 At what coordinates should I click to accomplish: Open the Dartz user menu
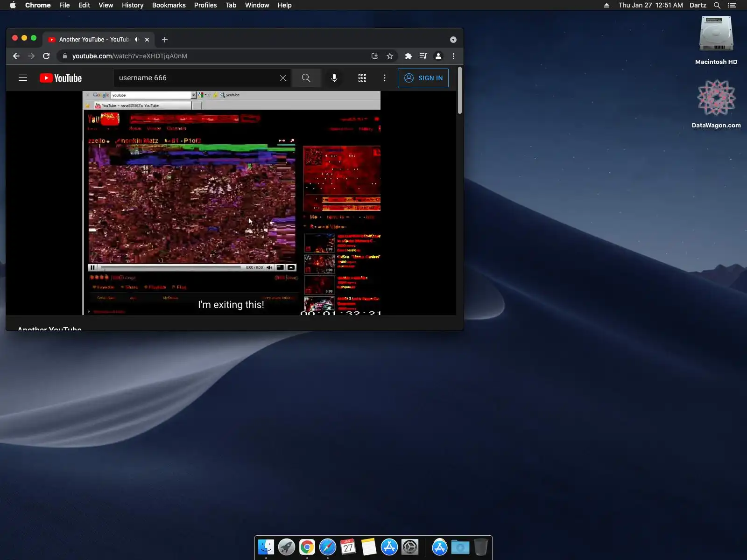(x=698, y=5)
